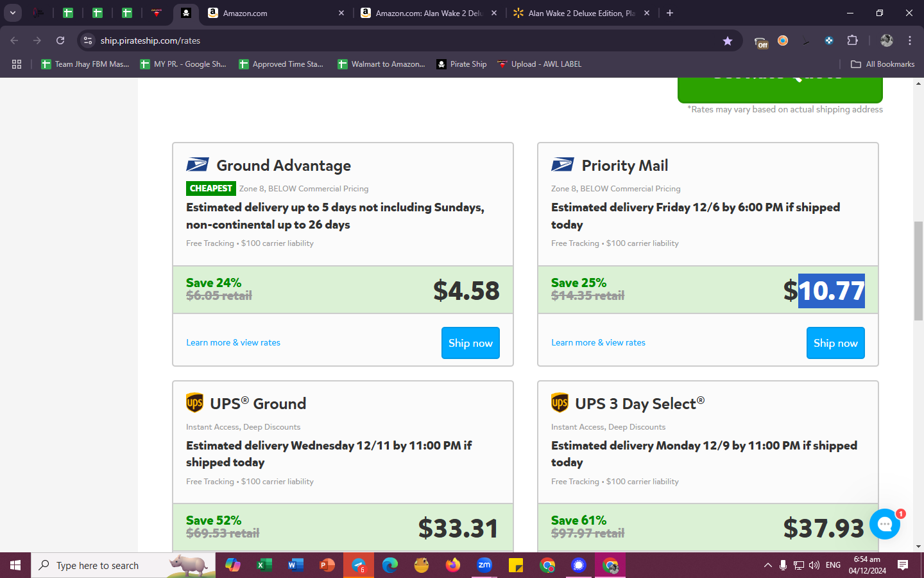This screenshot has width=924, height=578.
Task: Open Learn more & view rates for Priority Mail
Action: pos(598,342)
